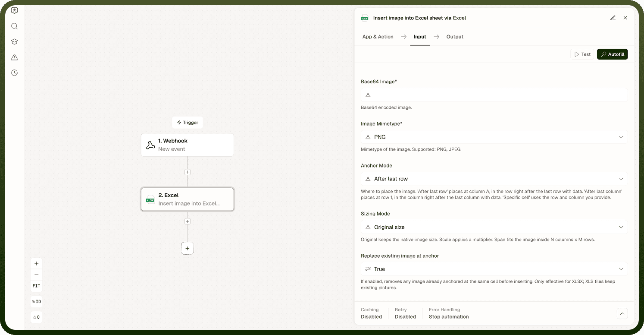Open the history clock icon in sidebar
This screenshot has width=644, height=335.
(14, 73)
